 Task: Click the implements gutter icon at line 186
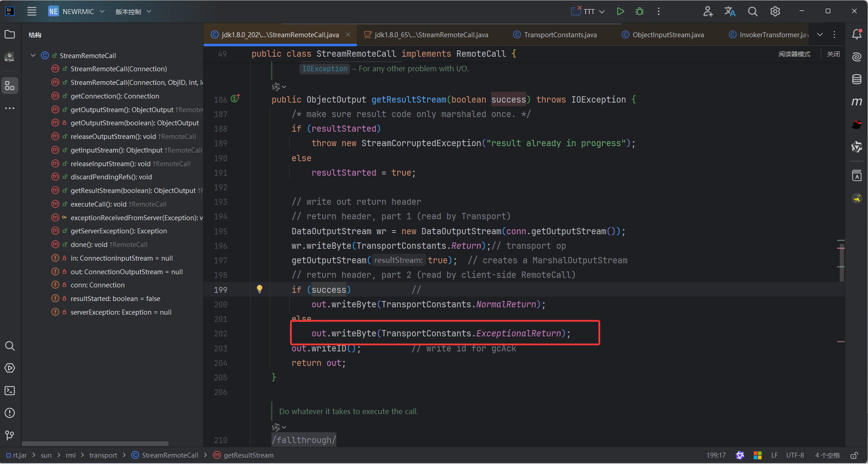click(235, 99)
